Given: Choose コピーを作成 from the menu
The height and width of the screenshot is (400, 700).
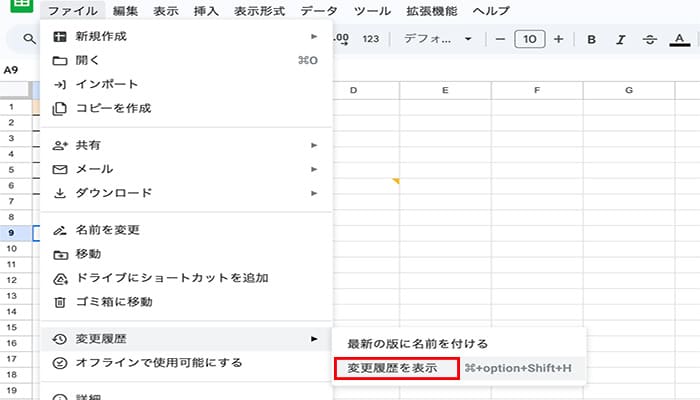Looking at the screenshot, I should tap(187, 108).
